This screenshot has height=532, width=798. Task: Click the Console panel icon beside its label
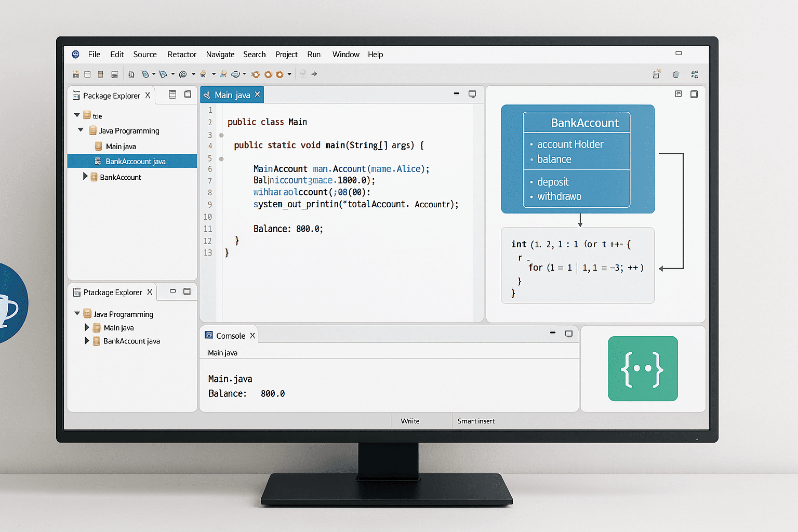pos(209,335)
